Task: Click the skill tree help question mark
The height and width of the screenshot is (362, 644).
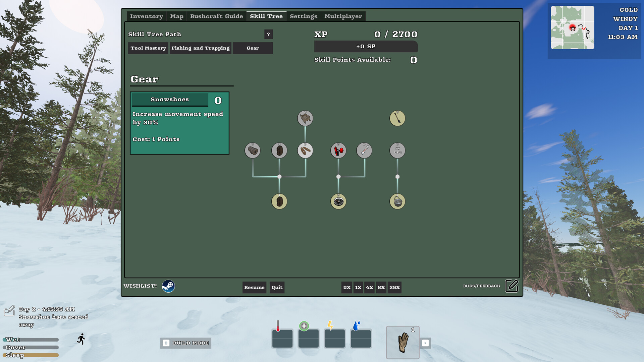Action: tap(268, 34)
